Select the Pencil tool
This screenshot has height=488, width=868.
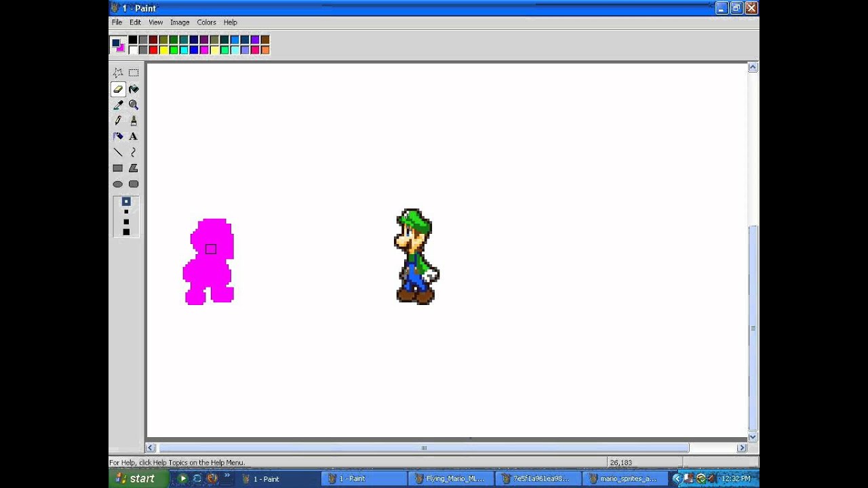tap(118, 120)
